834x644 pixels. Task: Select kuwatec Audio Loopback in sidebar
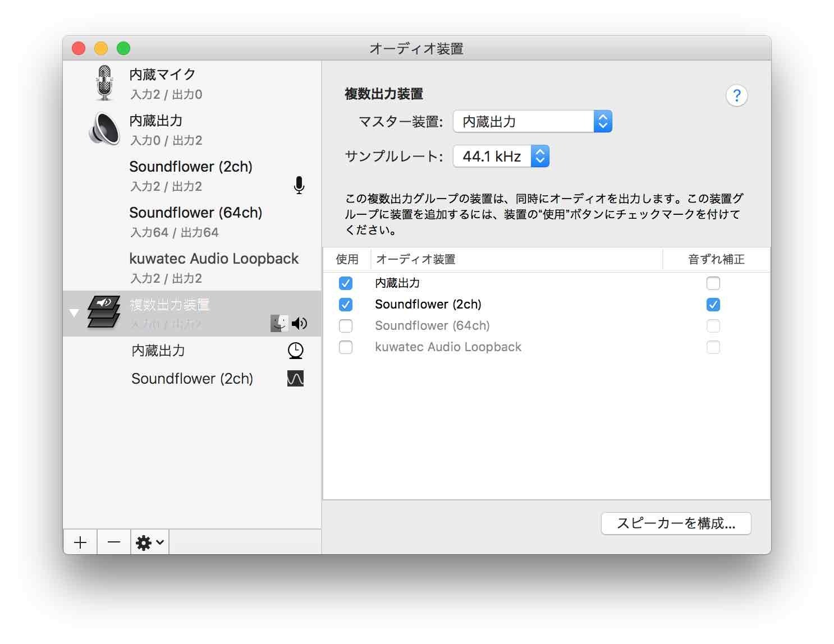pos(192,268)
